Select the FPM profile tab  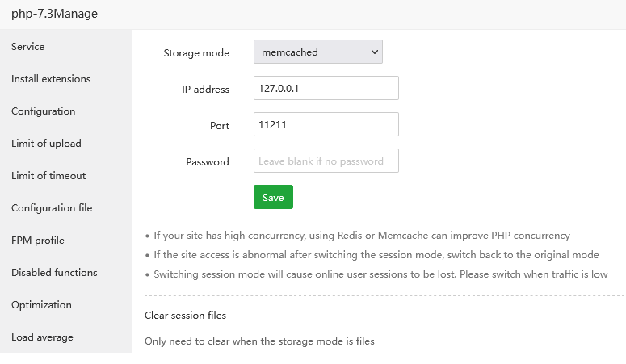[38, 241]
